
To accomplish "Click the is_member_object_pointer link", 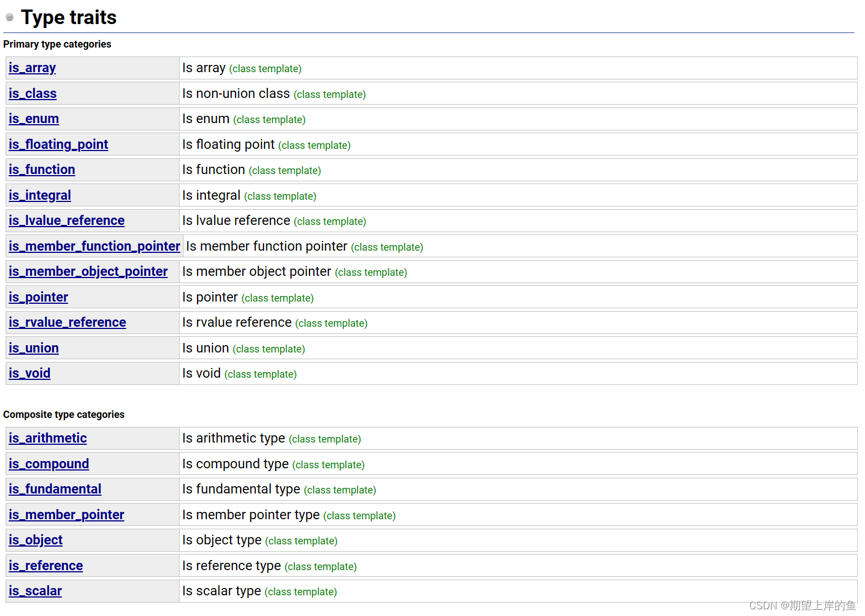I will [88, 272].
